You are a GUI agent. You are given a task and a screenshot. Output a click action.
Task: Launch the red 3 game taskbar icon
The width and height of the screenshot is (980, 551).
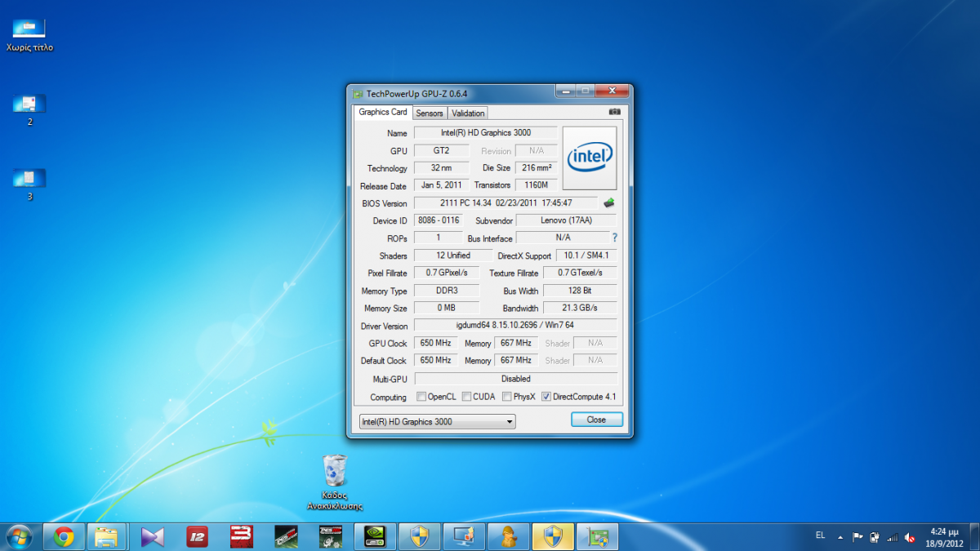click(241, 536)
